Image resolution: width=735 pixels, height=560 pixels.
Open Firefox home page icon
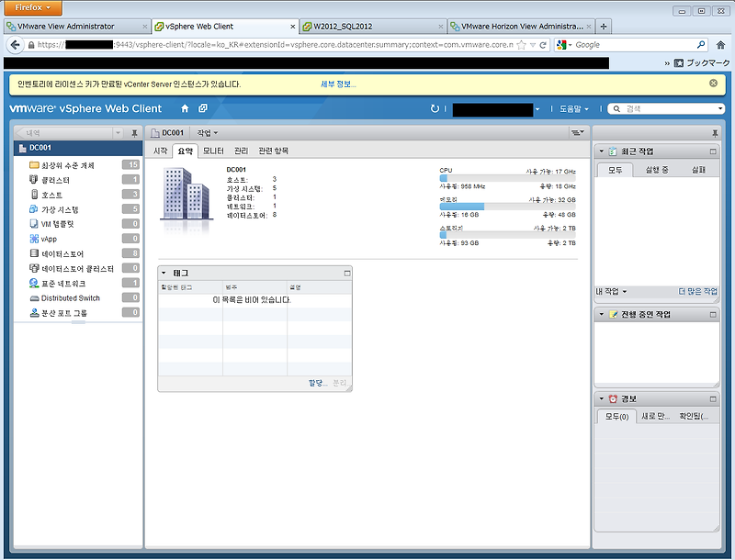pos(721,45)
